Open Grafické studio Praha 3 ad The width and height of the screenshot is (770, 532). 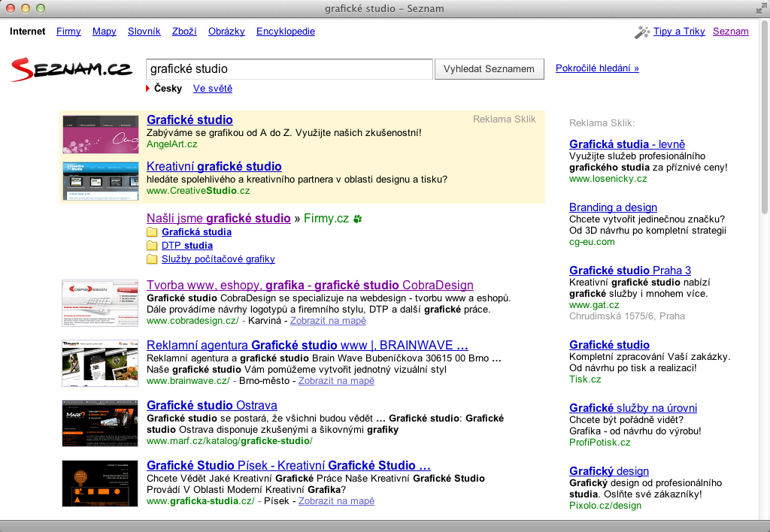coord(630,271)
